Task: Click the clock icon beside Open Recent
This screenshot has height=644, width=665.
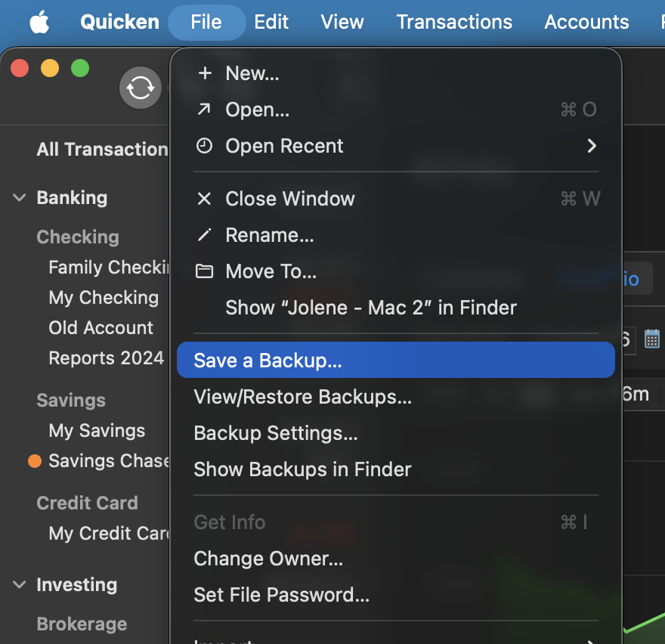Action: 204,146
